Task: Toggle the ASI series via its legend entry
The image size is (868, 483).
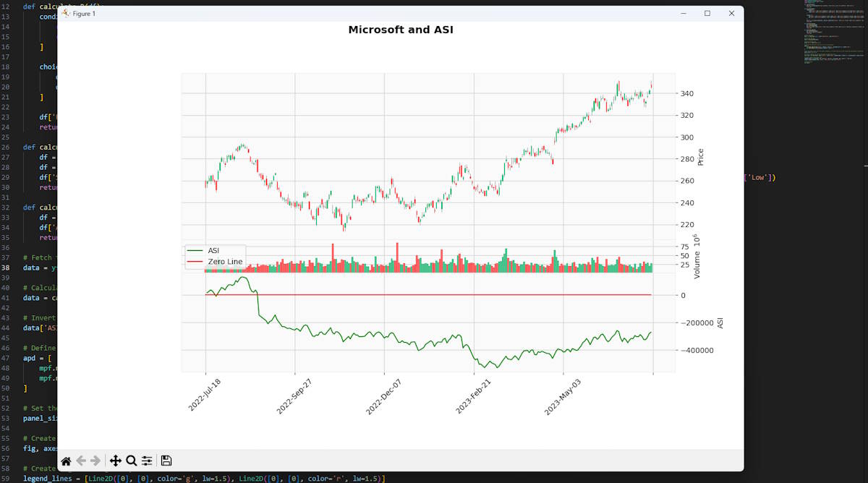Action: pyautogui.click(x=213, y=251)
